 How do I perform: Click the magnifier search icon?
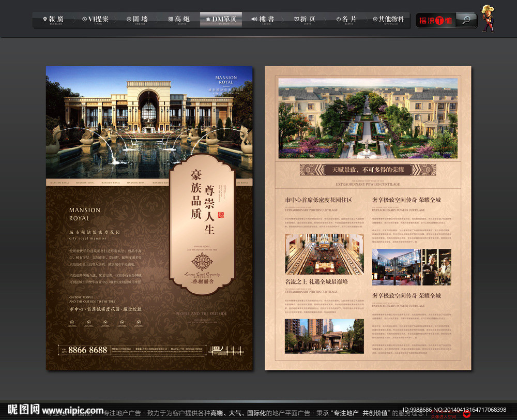point(466,21)
